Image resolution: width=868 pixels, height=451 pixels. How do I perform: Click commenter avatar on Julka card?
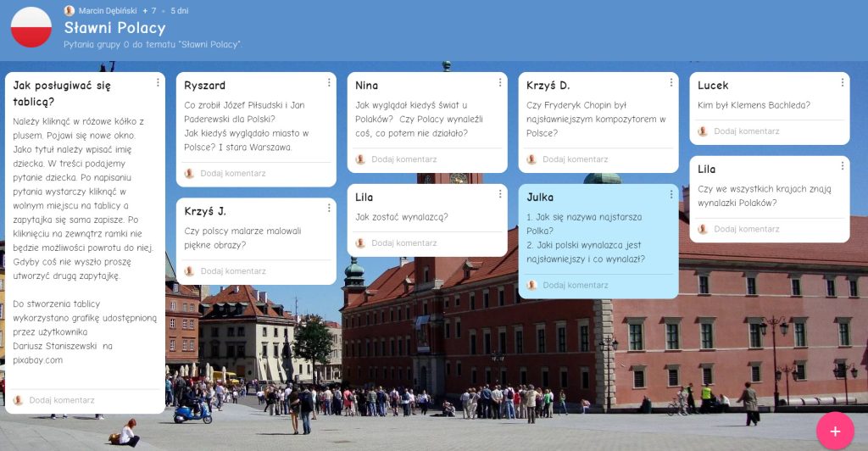click(x=531, y=285)
